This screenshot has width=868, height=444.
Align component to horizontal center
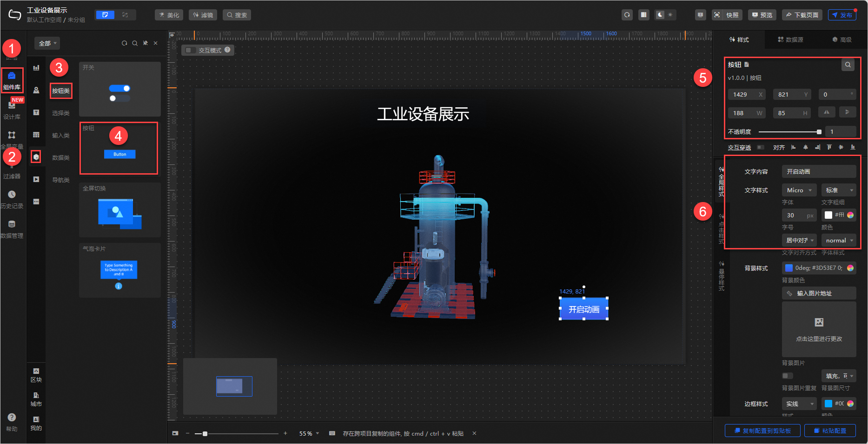806,147
